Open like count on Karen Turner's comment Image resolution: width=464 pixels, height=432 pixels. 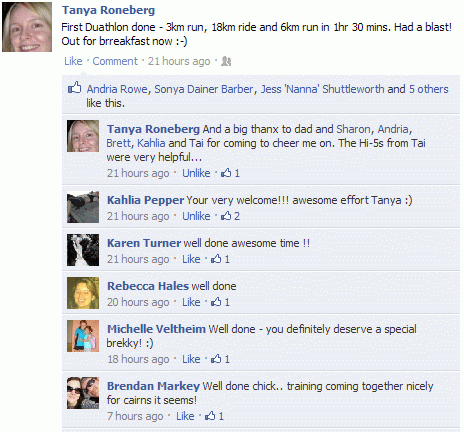point(220,259)
